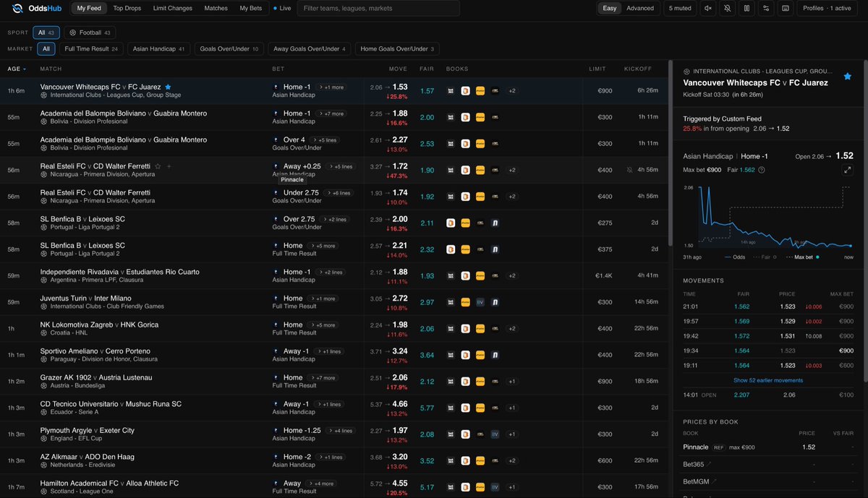868x498 pixels.
Task: Expand the odds chart to fullscreen
Action: pyautogui.click(x=847, y=169)
